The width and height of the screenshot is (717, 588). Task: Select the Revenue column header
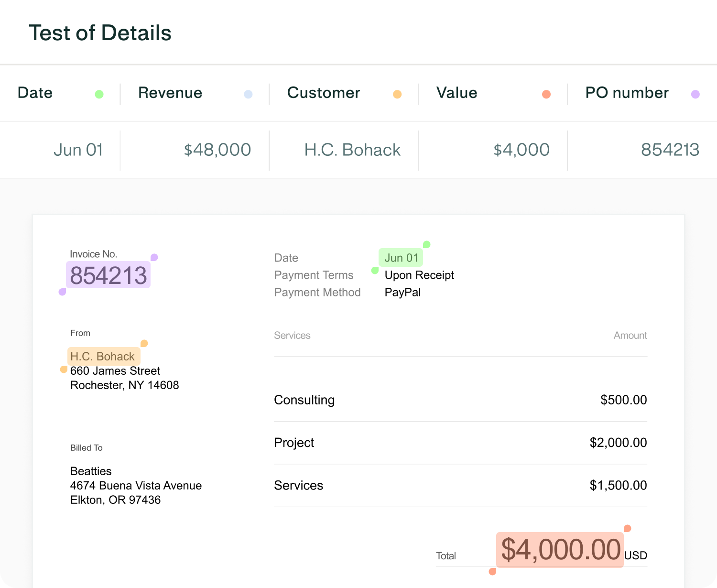[x=170, y=93]
